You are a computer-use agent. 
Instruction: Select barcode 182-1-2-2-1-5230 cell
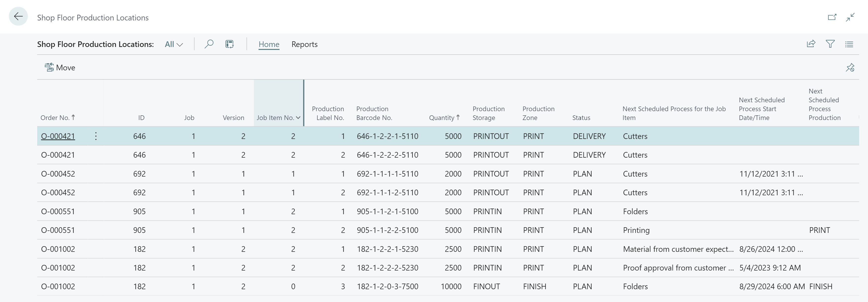tap(388, 249)
